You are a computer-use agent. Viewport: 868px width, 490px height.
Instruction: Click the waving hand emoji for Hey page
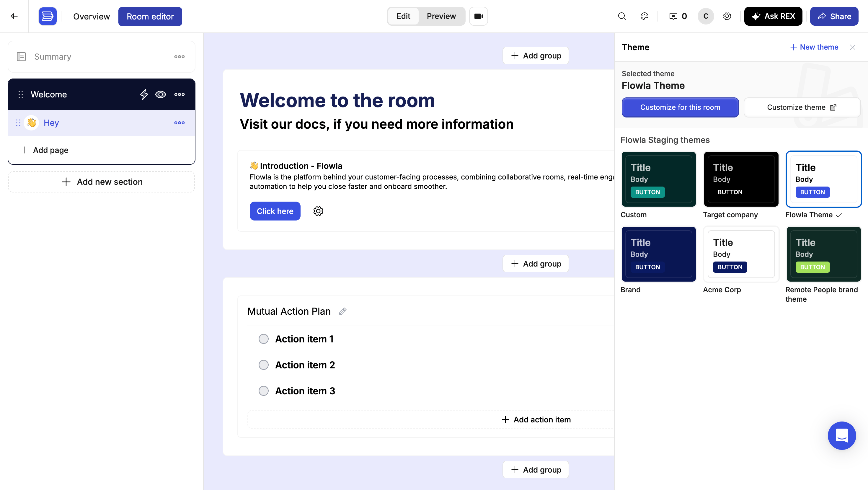pos(31,122)
